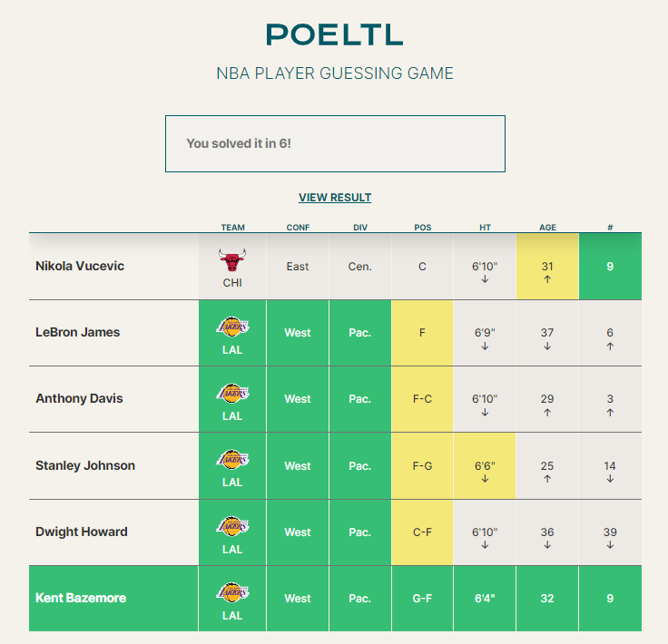Select the AGE column header
The width and height of the screenshot is (668, 644).
coord(547,228)
